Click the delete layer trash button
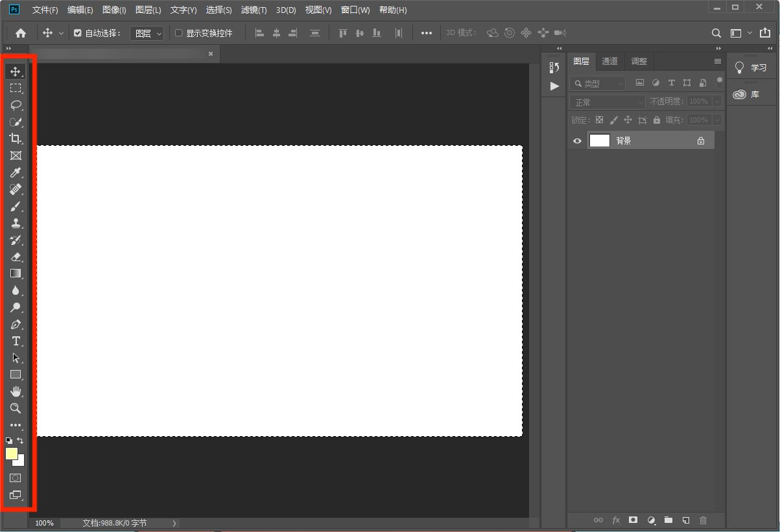The width and height of the screenshot is (780, 532). [x=703, y=520]
